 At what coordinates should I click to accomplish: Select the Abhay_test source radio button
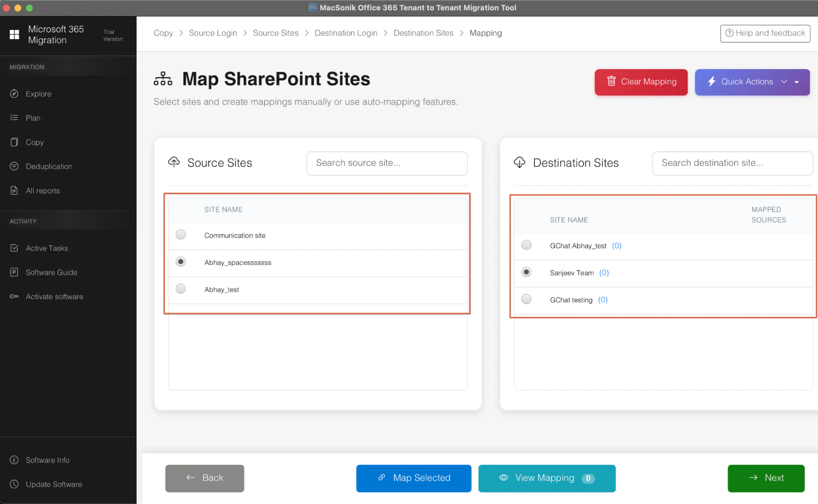(x=180, y=288)
